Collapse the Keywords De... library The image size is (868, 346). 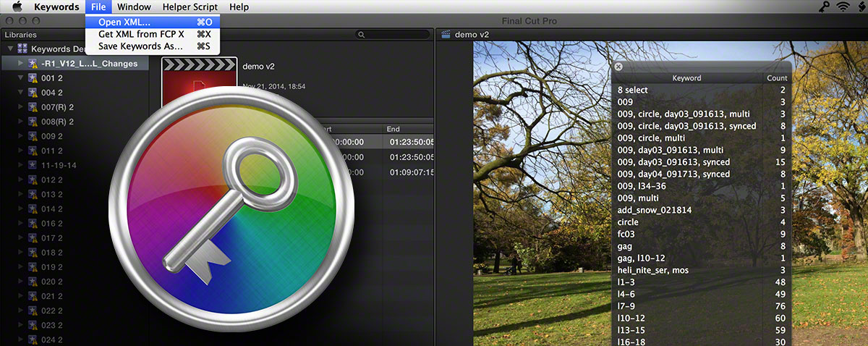(x=10, y=48)
